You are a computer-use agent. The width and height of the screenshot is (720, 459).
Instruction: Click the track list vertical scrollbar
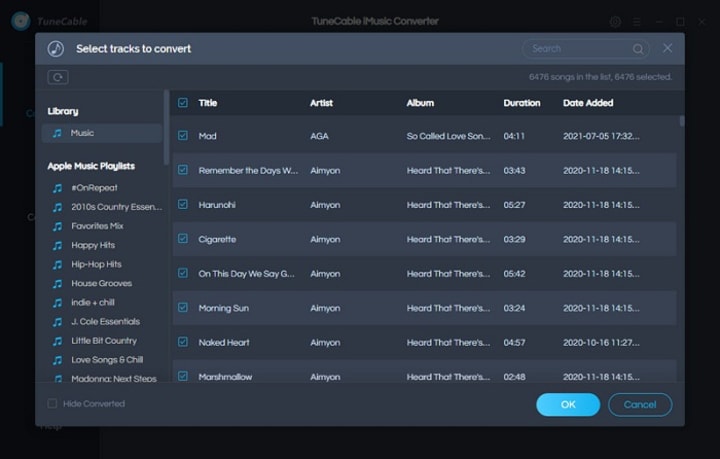coord(682,121)
